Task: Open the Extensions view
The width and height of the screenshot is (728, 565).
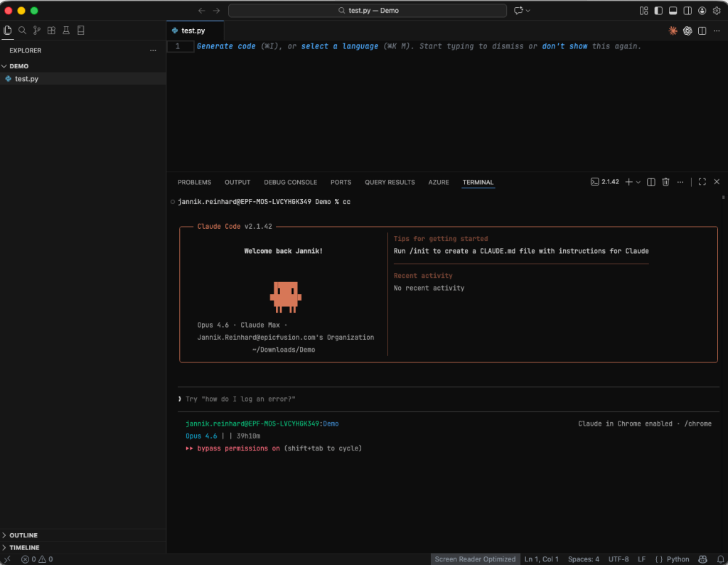Action: click(x=51, y=31)
